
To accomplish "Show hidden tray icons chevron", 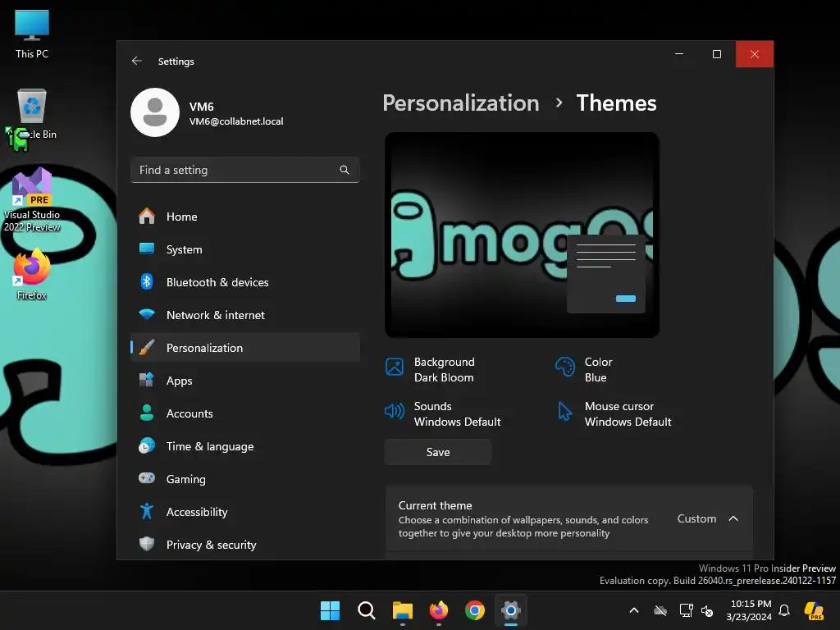I will 634,610.
